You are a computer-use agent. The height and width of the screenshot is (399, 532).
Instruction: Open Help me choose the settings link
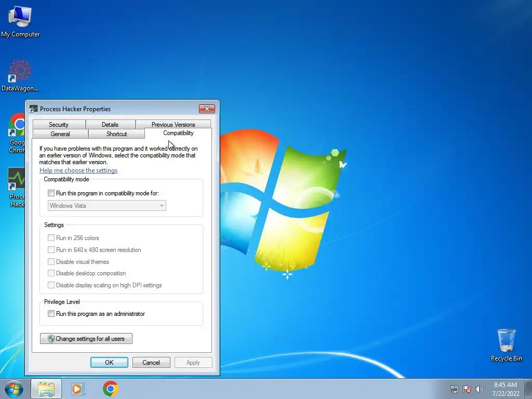(x=78, y=170)
